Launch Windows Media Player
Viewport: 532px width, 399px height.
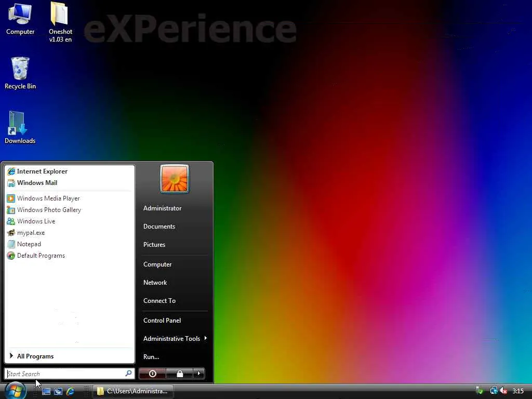(x=70, y=198)
